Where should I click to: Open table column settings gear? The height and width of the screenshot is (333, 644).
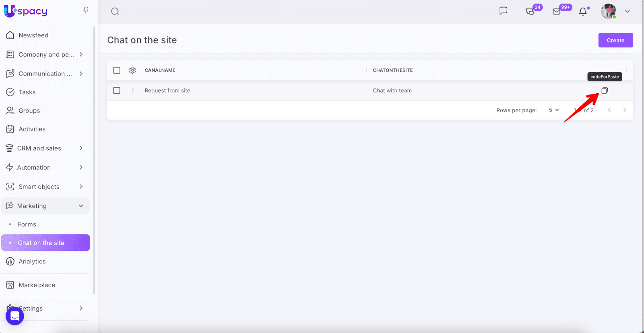(x=132, y=70)
